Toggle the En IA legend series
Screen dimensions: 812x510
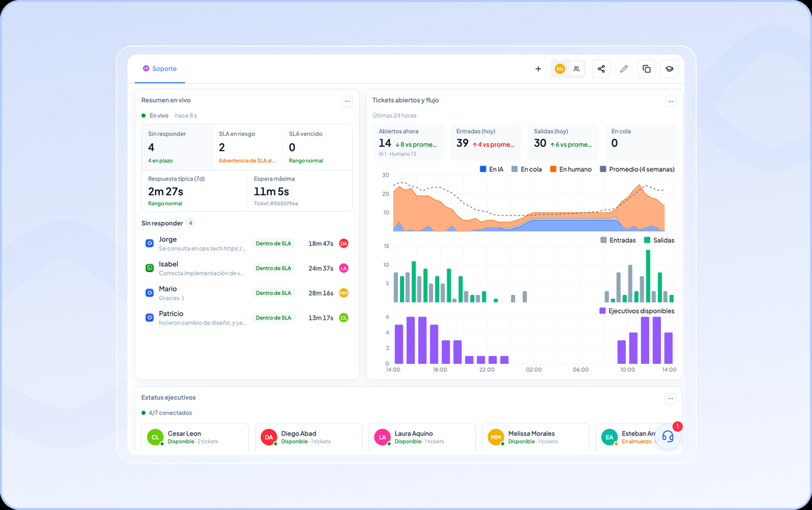pyautogui.click(x=492, y=169)
